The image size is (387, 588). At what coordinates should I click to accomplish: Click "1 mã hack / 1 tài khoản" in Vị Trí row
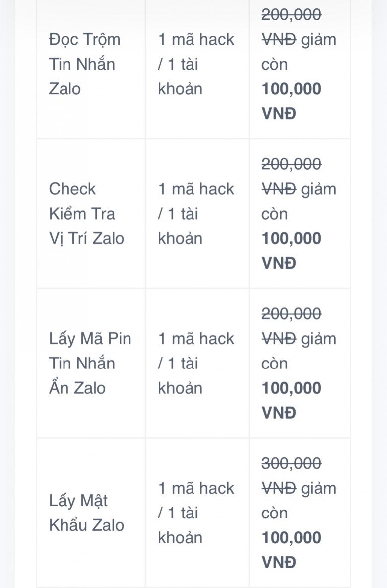tap(196, 214)
